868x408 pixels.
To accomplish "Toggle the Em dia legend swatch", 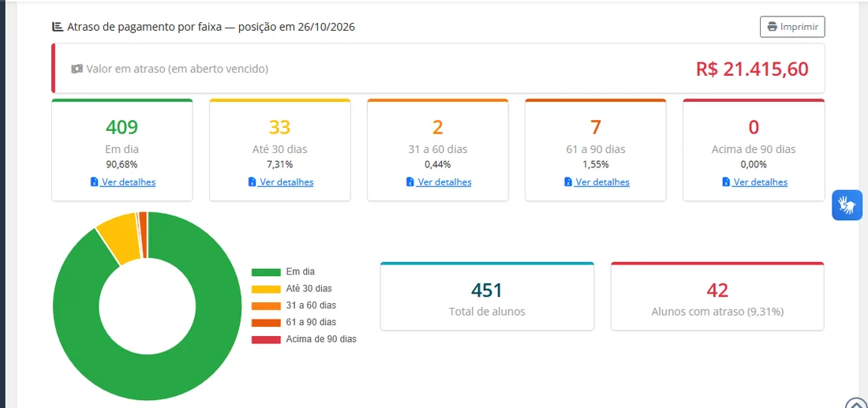I will click(x=266, y=271).
